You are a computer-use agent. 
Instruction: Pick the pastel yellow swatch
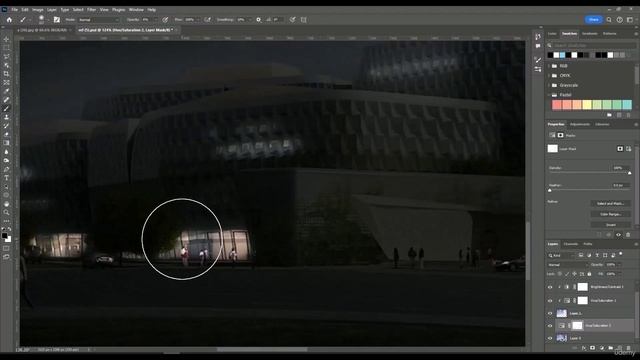pyautogui.click(x=587, y=105)
